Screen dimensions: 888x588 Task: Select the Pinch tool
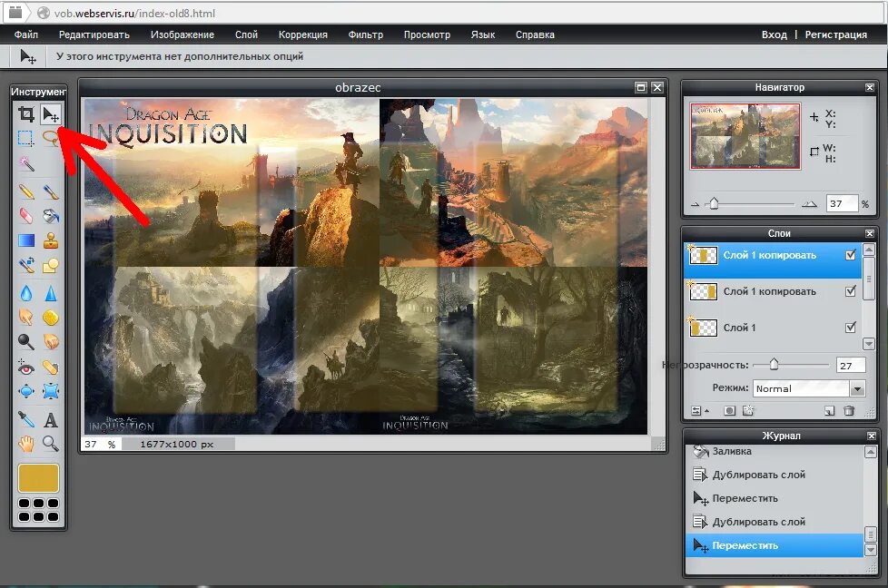[x=51, y=391]
